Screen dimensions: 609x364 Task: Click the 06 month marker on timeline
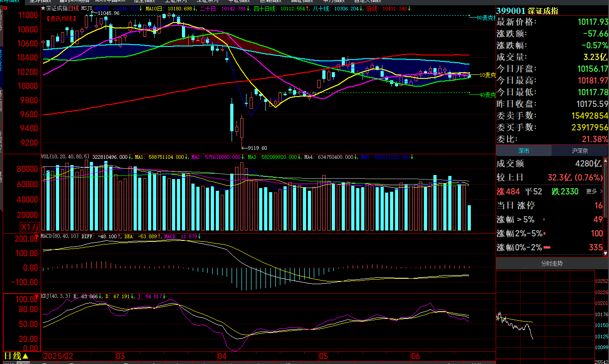point(417,356)
